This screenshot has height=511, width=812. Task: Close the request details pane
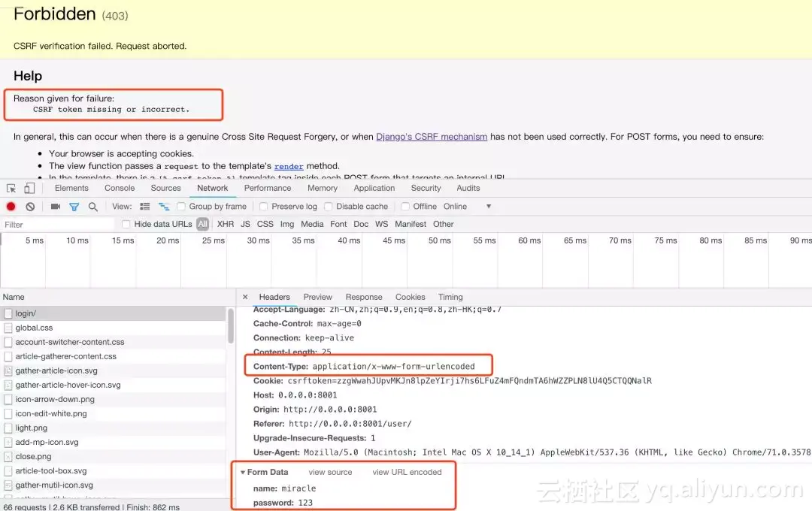[245, 297]
